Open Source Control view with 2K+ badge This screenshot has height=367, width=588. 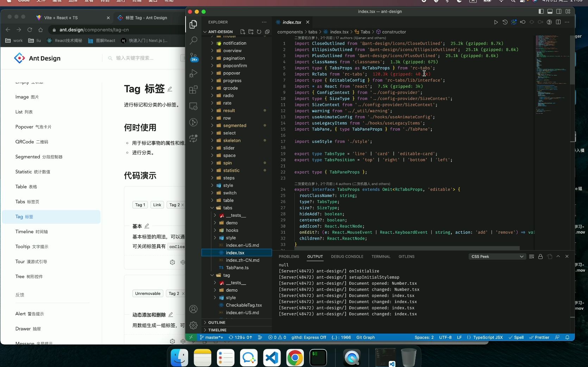pos(194,57)
